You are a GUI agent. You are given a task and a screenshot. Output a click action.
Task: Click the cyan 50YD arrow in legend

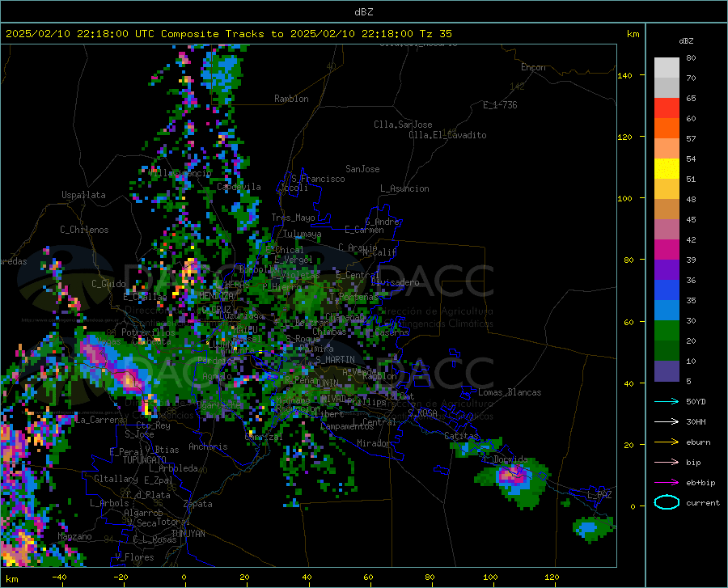click(x=667, y=401)
